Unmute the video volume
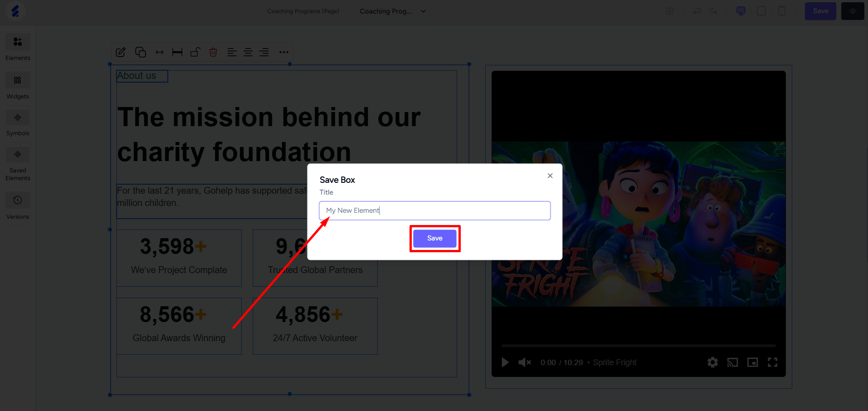 click(525, 362)
